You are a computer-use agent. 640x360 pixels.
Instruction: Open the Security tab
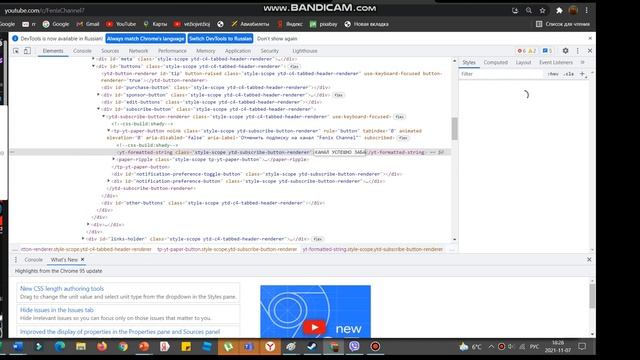tap(269, 51)
